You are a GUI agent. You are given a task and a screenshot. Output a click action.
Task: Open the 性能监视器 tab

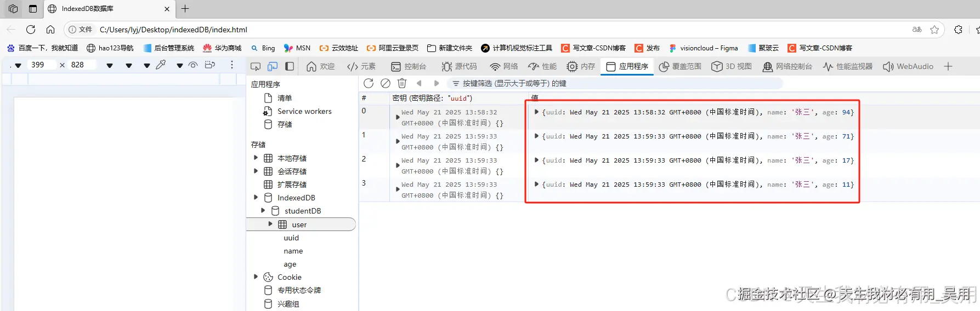pos(848,66)
